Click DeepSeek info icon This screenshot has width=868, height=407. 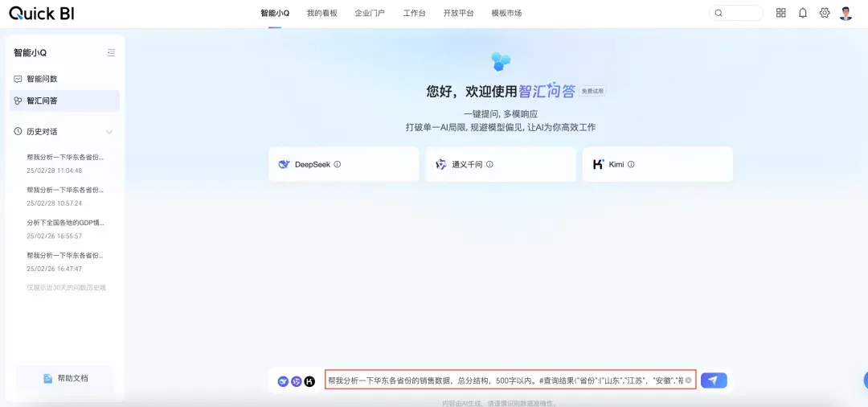(337, 164)
